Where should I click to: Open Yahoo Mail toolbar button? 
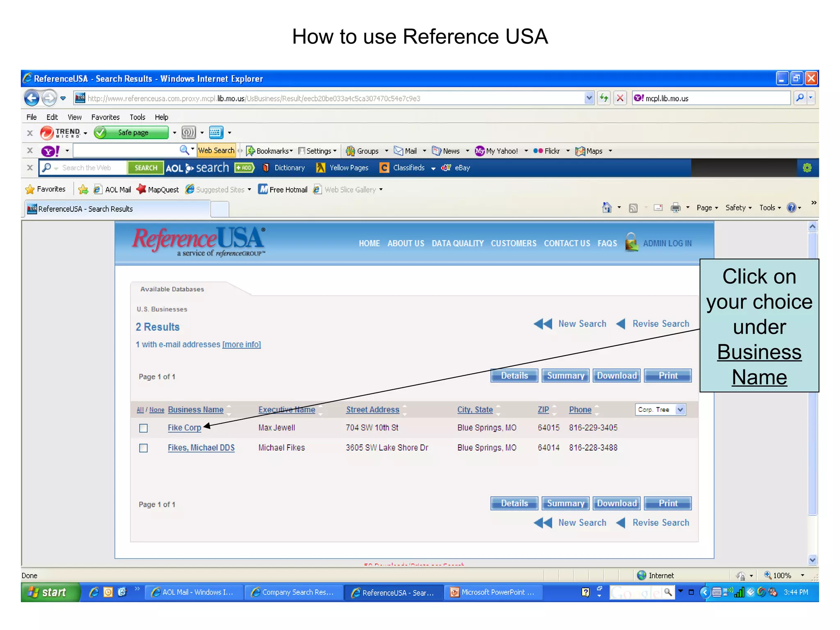[405, 151]
